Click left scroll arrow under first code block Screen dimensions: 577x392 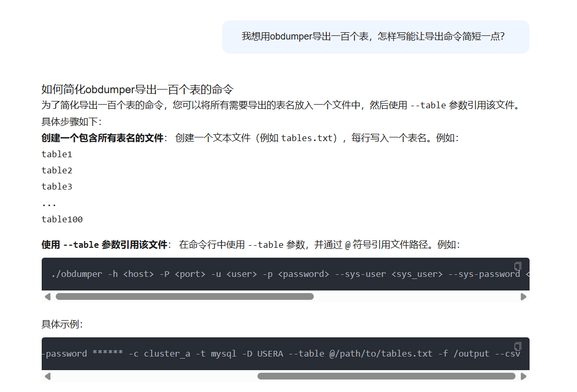pyautogui.click(x=47, y=297)
